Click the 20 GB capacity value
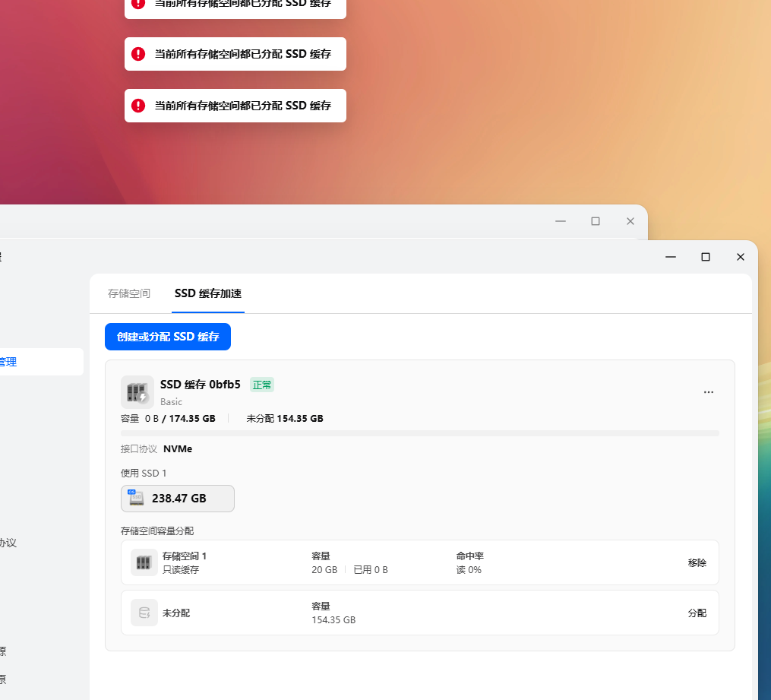Viewport: 771px width, 700px height. coord(324,569)
